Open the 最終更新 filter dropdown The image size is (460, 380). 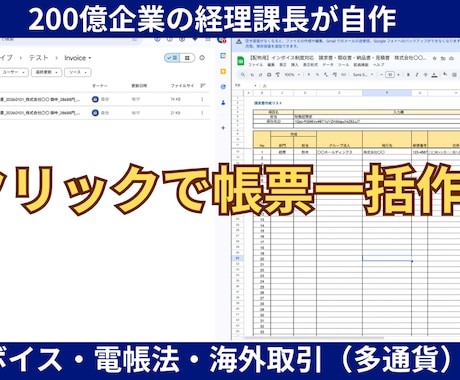point(46,72)
